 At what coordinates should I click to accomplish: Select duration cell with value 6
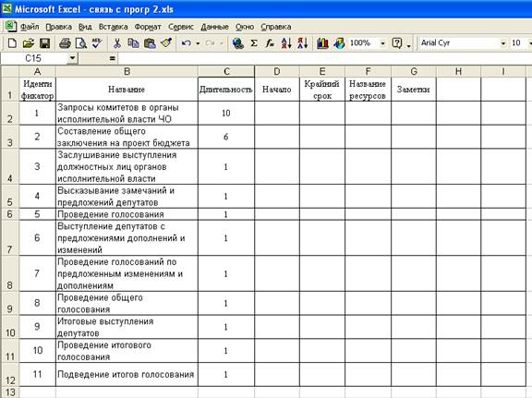click(226, 137)
